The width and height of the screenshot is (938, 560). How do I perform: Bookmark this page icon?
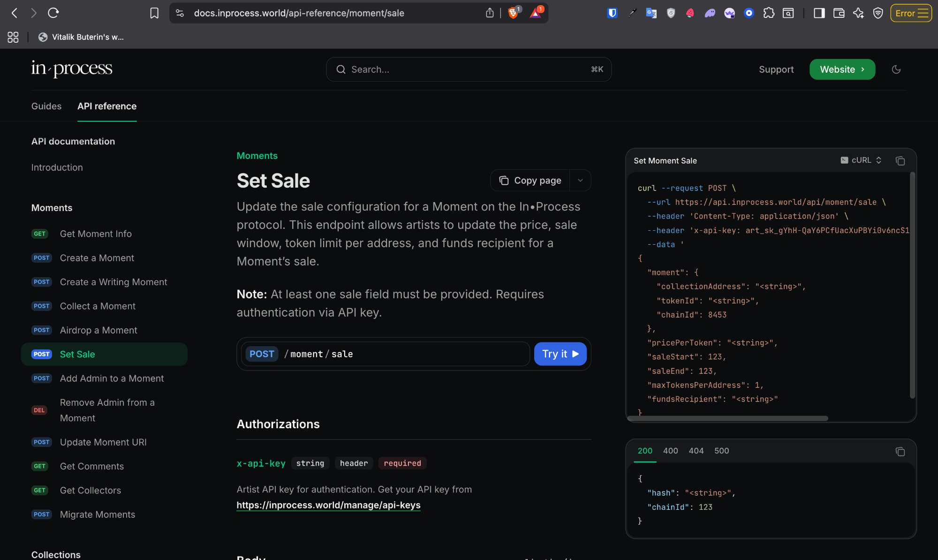(x=154, y=13)
